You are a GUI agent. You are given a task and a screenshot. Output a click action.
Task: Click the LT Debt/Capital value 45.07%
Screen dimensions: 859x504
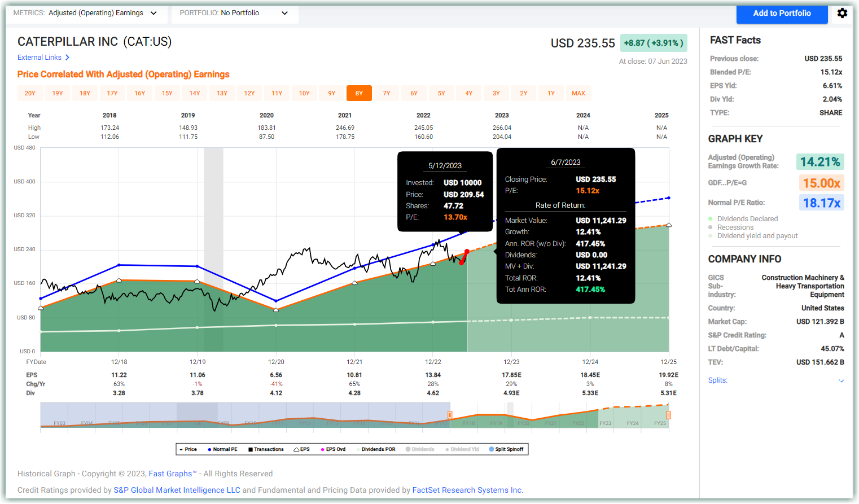point(832,349)
